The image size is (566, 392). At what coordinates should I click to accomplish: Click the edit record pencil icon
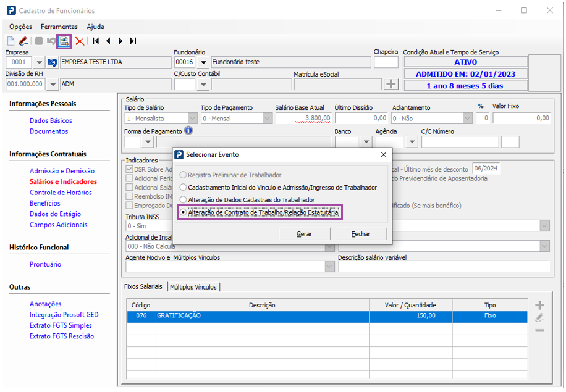pos(23,41)
